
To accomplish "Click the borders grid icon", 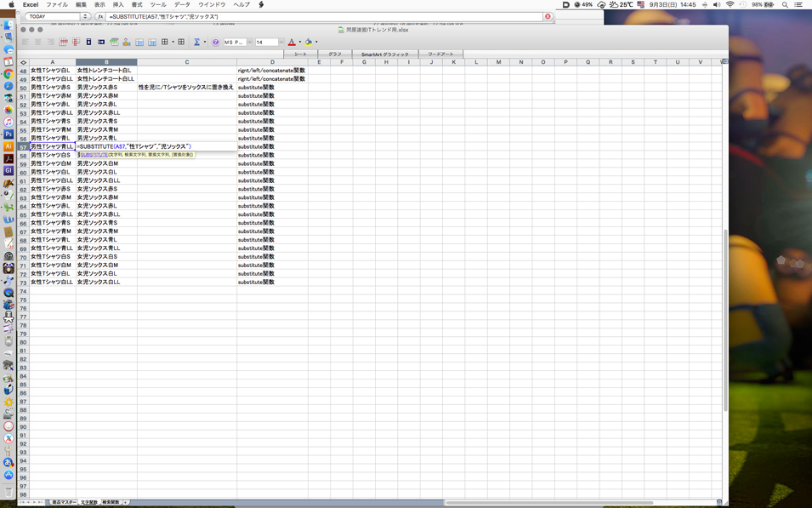I will tap(165, 42).
